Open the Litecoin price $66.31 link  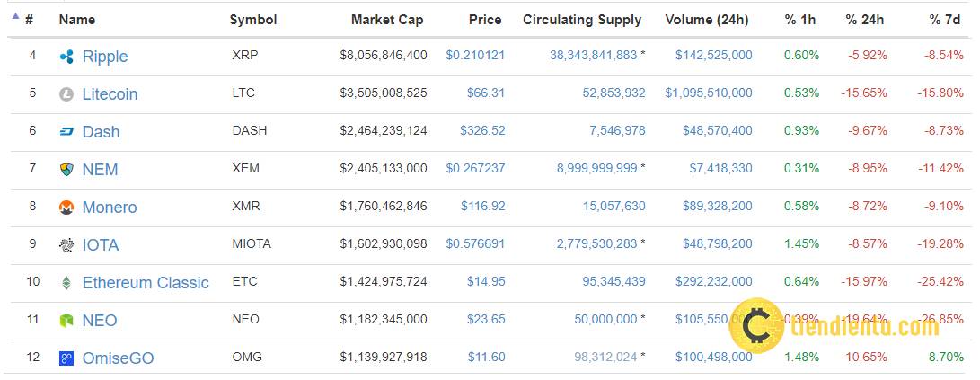[x=486, y=93]
